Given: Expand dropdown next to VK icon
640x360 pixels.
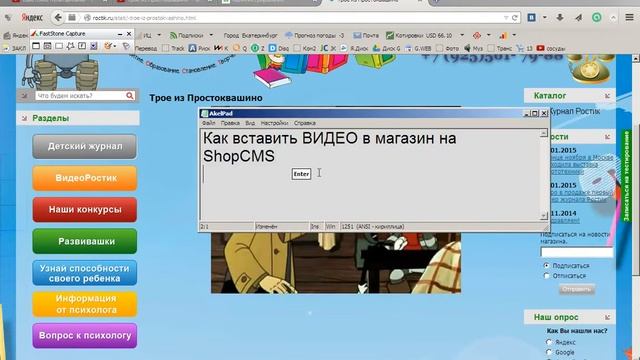Looking at the screenshot, I should tap(544, 18).
